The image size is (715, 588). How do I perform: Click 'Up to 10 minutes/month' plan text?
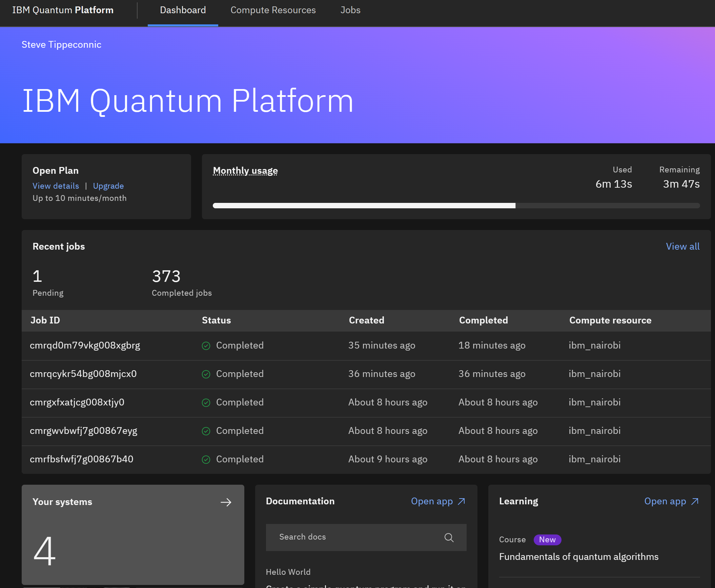[79, 198]
